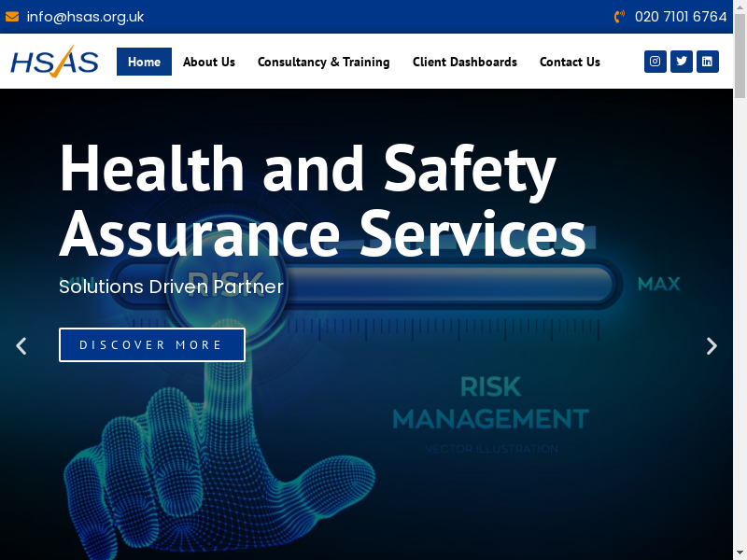
Task: Click the envelope icon in top bar
Action: (12, 17)
